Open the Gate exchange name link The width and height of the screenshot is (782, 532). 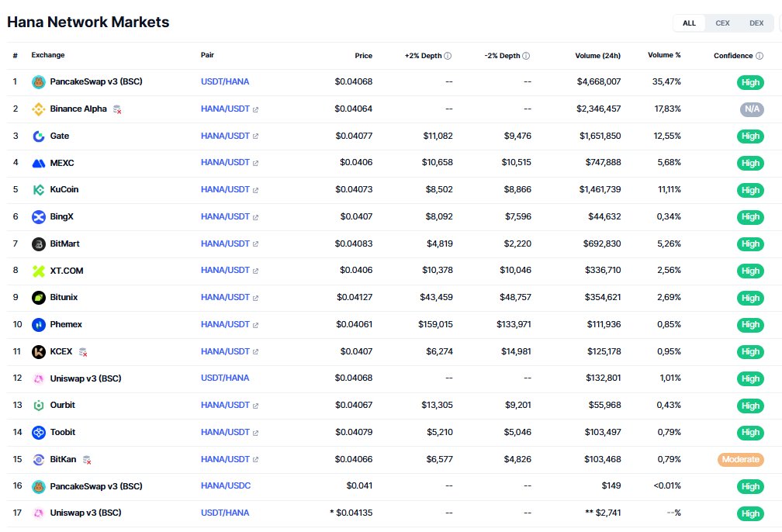coord(59,136)
